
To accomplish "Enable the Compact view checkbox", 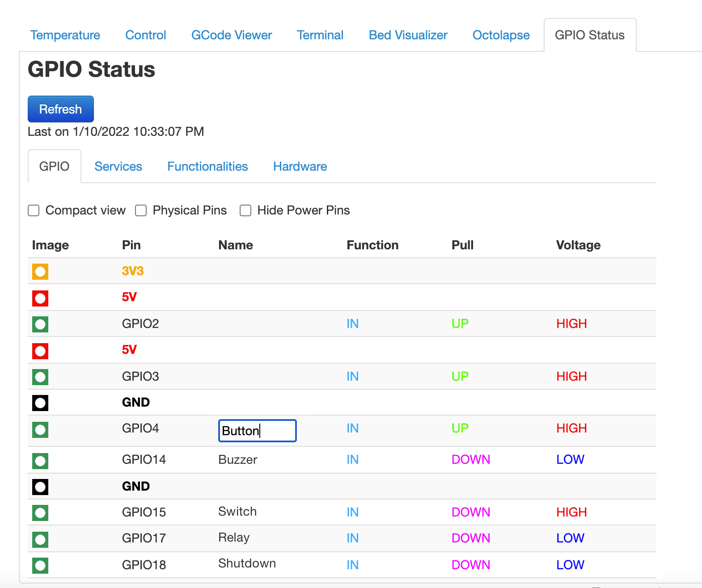I will 34,210.
